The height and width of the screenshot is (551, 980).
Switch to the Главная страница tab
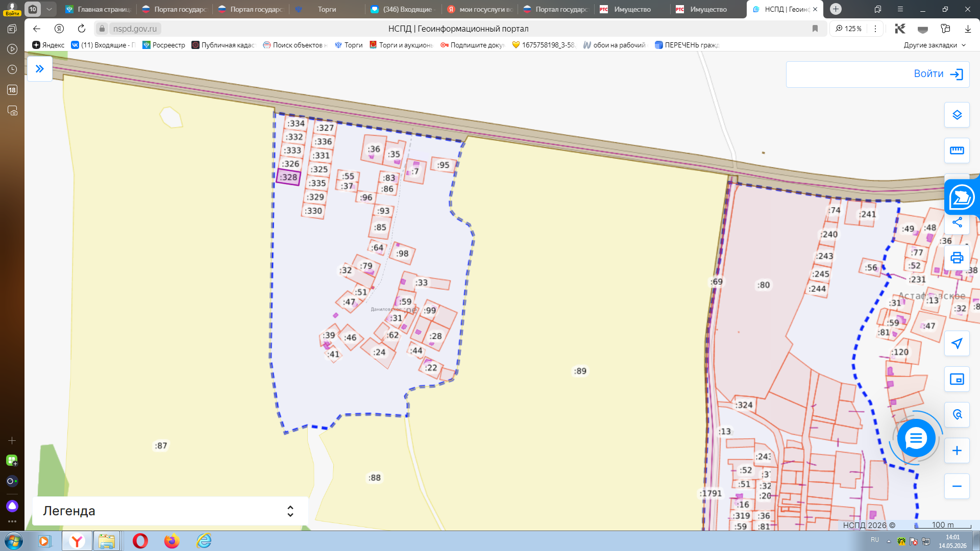point(99,9)
